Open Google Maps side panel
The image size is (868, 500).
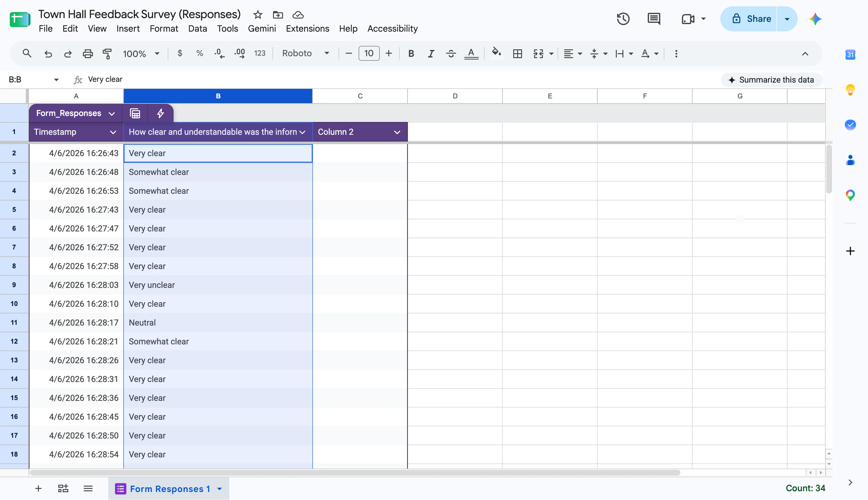tap(850, 195)
